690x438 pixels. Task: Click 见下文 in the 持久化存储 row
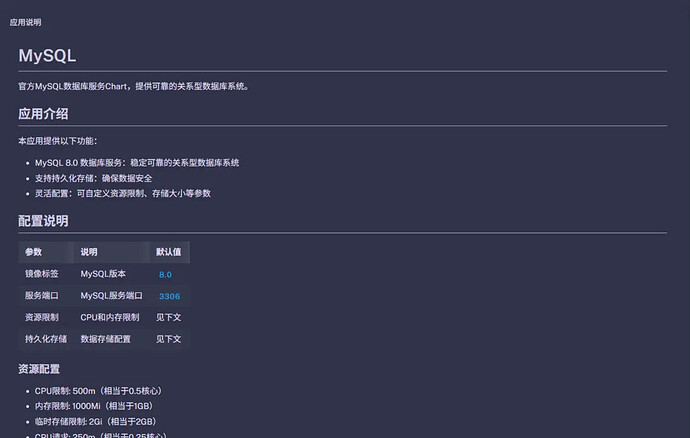(x=169, y=339)
